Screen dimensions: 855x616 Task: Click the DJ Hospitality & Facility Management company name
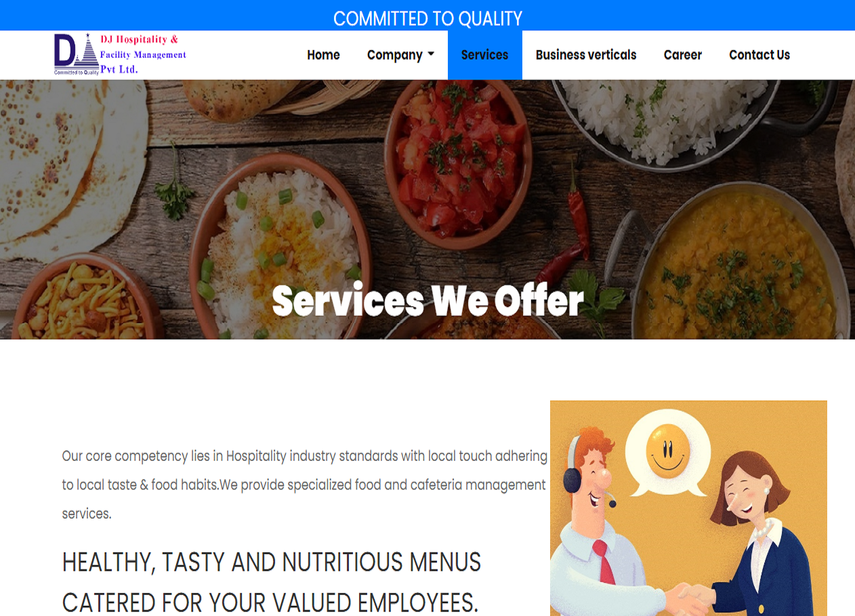143,54
